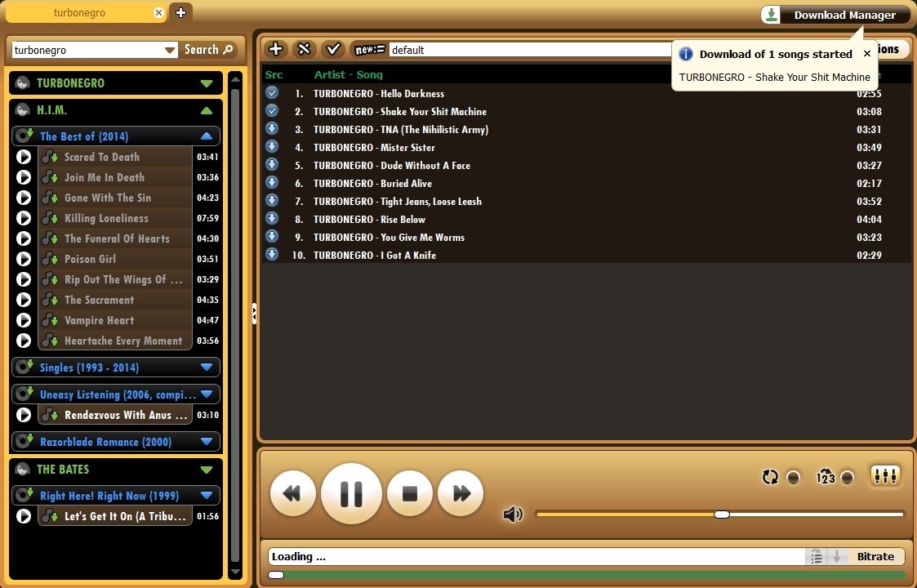Expand Right Here! Right Now (1999) album
The width and height of the screenshot is (917, 588).
tap(207, 496)
